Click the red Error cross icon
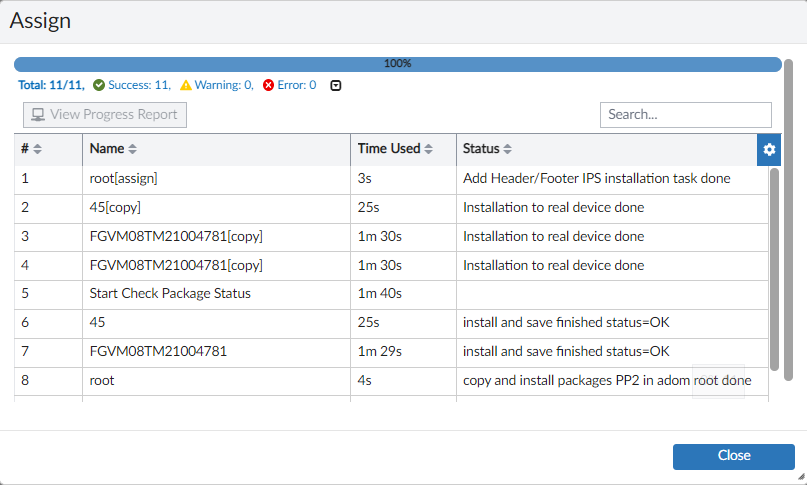 [x=269, y=86]
